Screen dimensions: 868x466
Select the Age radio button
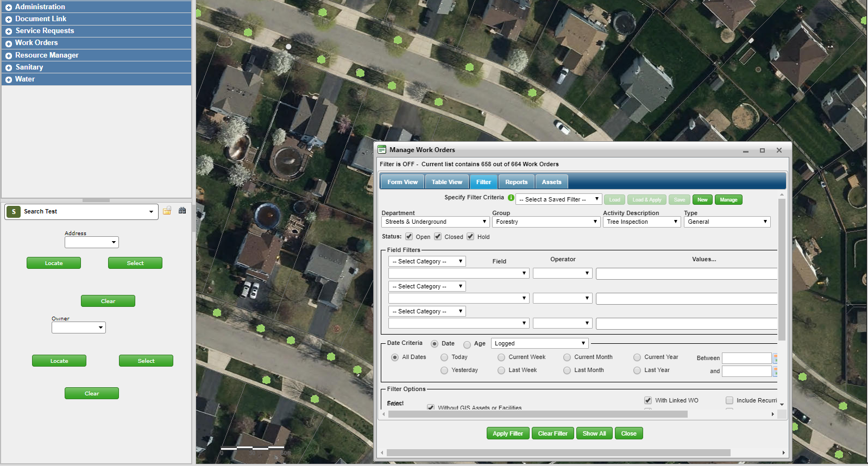click(467, 344)
